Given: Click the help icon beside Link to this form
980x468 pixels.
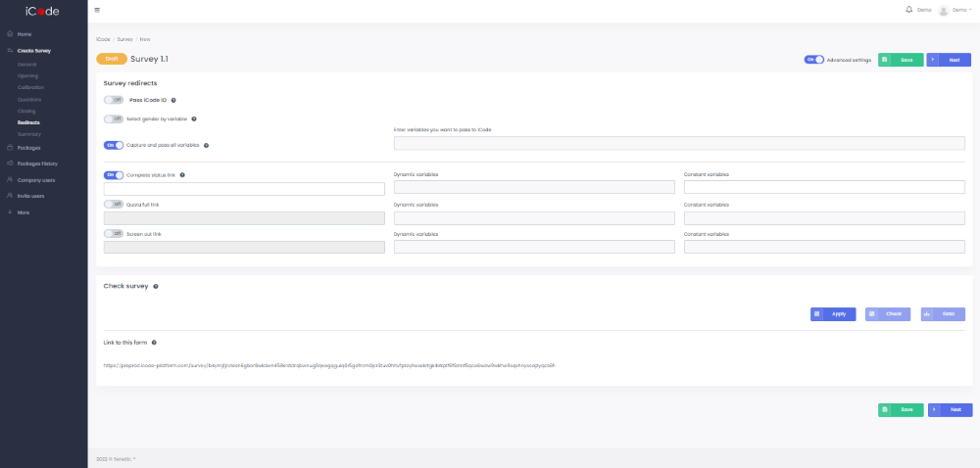Looking at the screenshot, I should pos(155,343).
